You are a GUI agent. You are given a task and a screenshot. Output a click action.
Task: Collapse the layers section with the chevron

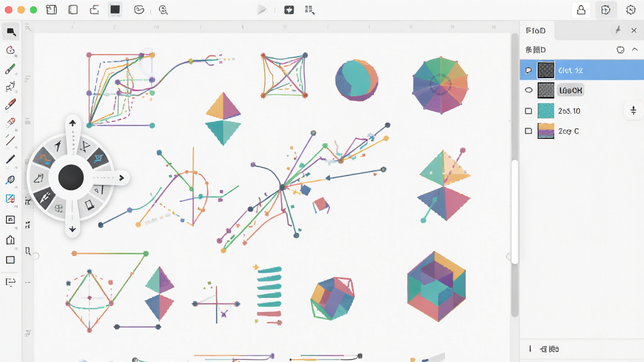point(635,50)
